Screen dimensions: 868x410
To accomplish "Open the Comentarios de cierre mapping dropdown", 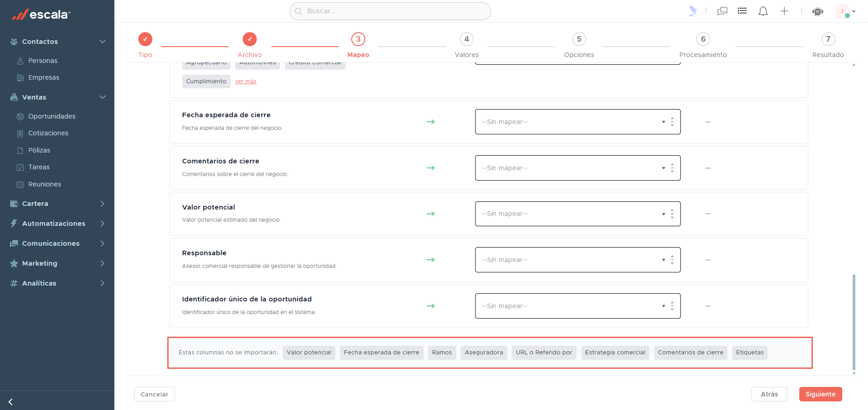I will click(578, 168).
